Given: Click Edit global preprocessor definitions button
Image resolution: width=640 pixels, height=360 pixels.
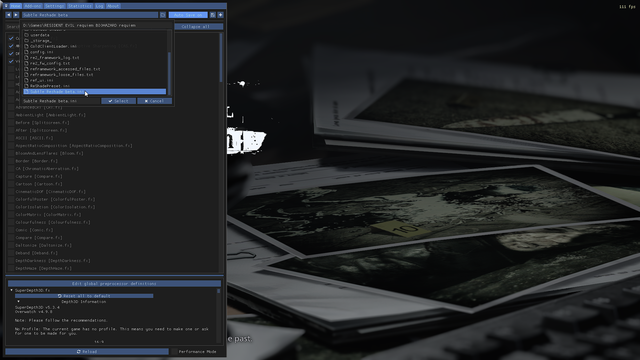Looking at the screenshot, I should click(x=114, y=284).
